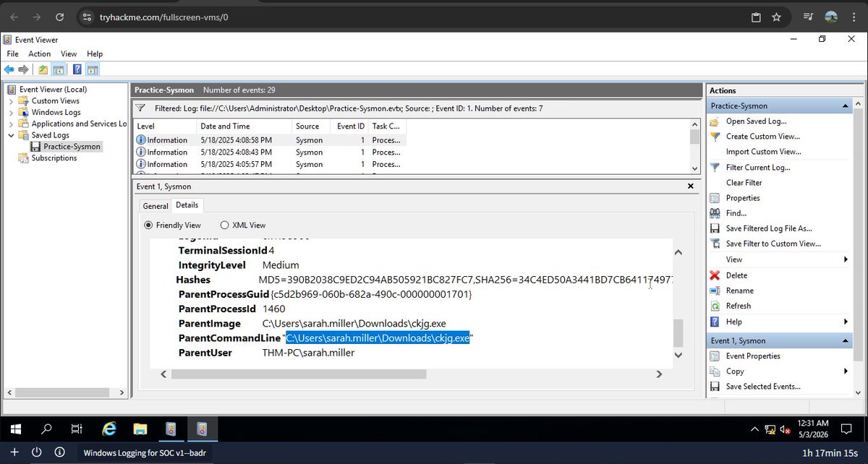Open taskbar search magnifier
The image size is (868, 464).
46,429
